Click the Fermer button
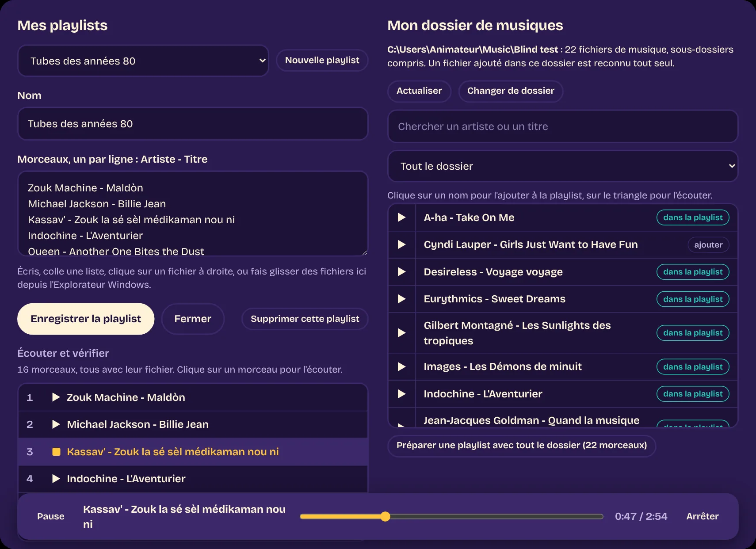 tap(193, 319)
